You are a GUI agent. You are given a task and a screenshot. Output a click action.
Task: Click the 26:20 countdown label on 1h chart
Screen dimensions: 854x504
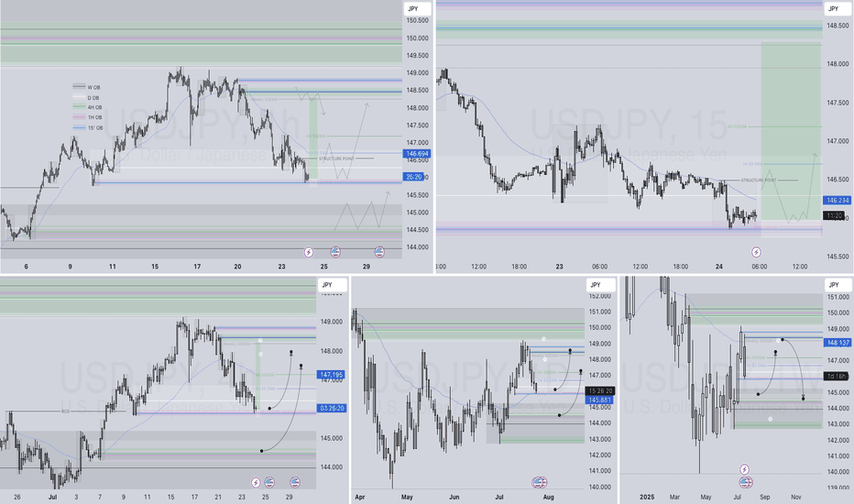(414, 177)
